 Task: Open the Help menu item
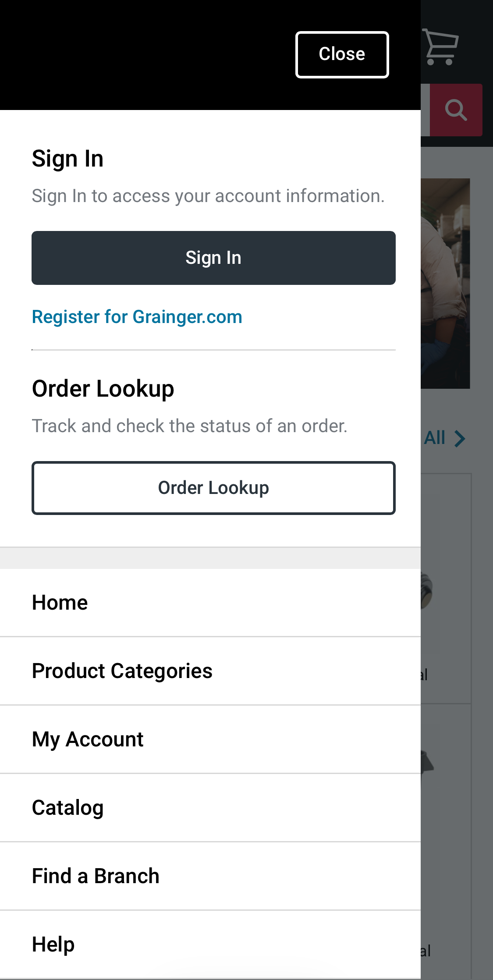(53, 944)
